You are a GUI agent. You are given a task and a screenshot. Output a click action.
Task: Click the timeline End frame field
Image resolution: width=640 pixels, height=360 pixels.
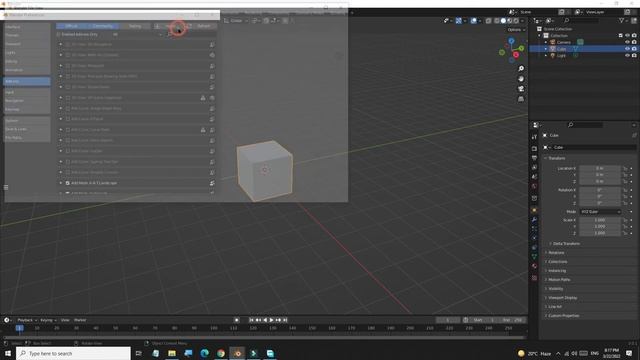(x=513, y=320)
